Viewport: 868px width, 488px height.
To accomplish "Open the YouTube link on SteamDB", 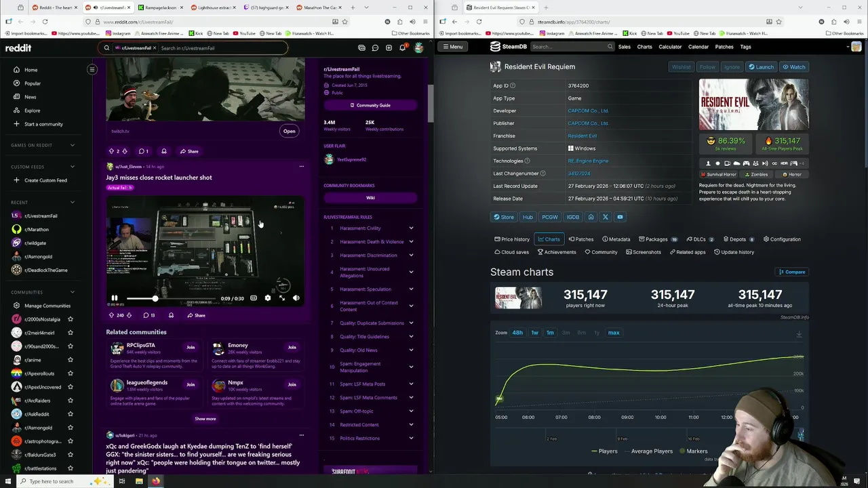I will 620,217.
